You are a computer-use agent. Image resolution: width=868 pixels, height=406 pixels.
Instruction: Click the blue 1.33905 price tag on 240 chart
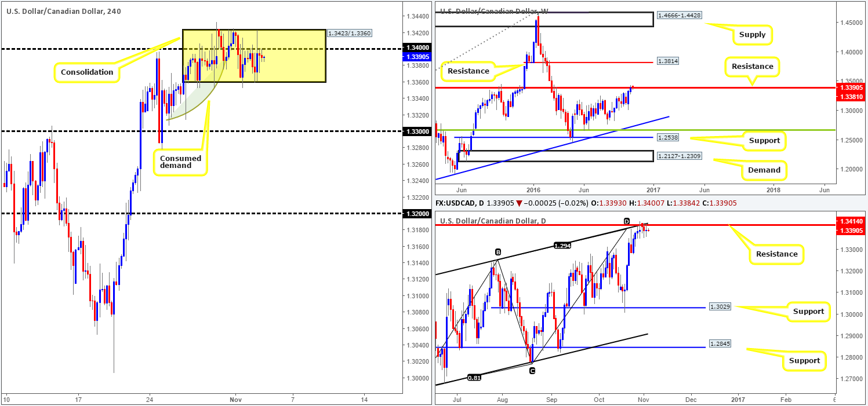[416, 57]
